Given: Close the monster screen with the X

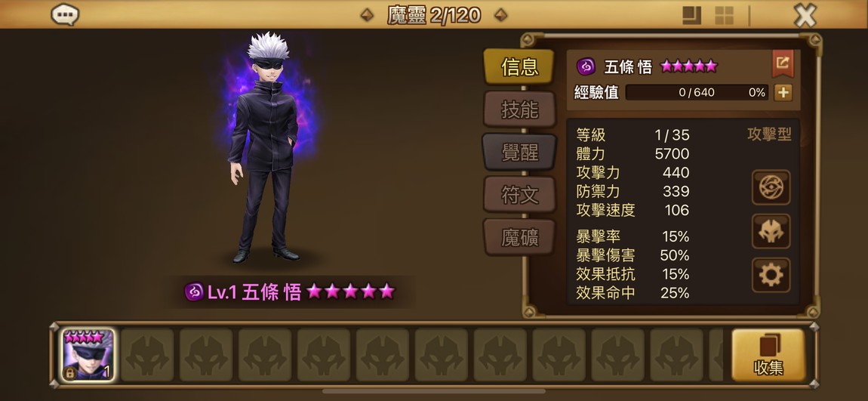Looking at the screenshot, I should coord(805,15).
